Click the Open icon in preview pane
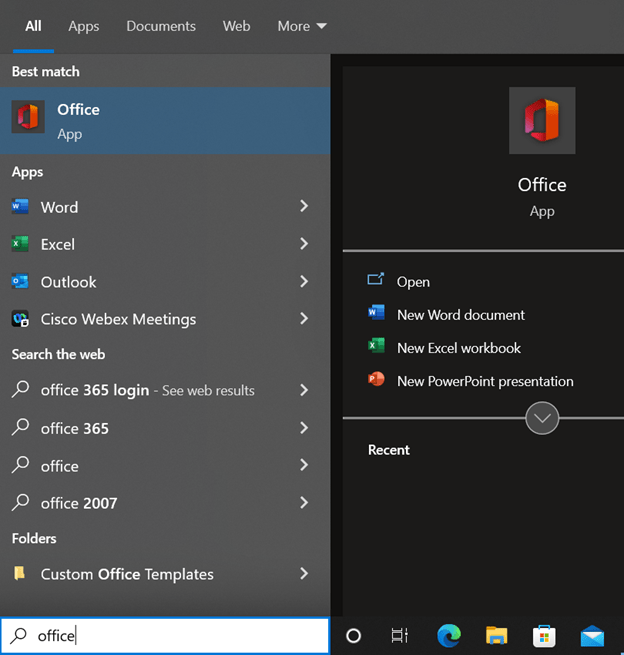This screenshot has width=624, height=655. [375, 279]
